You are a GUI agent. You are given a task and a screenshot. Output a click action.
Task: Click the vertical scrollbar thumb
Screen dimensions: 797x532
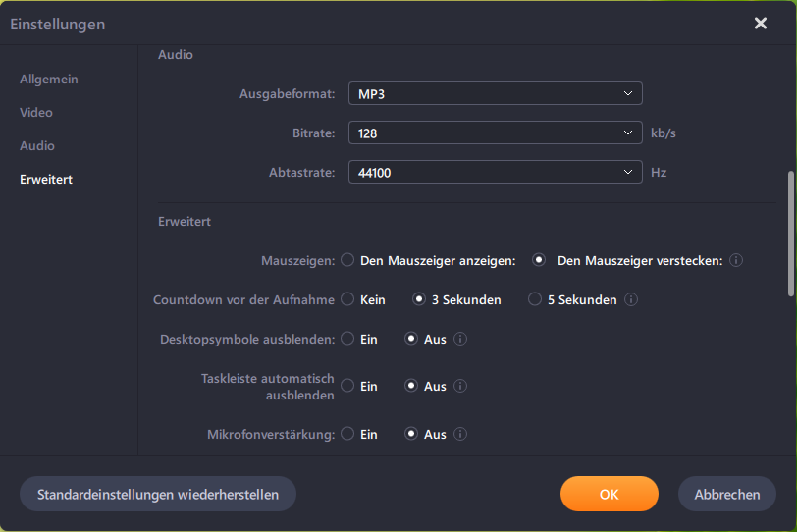pyautogui.click(x=790, y=233)
